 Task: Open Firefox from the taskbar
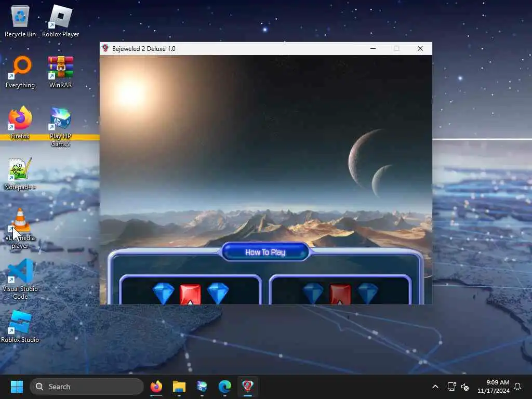pos(156,387)
